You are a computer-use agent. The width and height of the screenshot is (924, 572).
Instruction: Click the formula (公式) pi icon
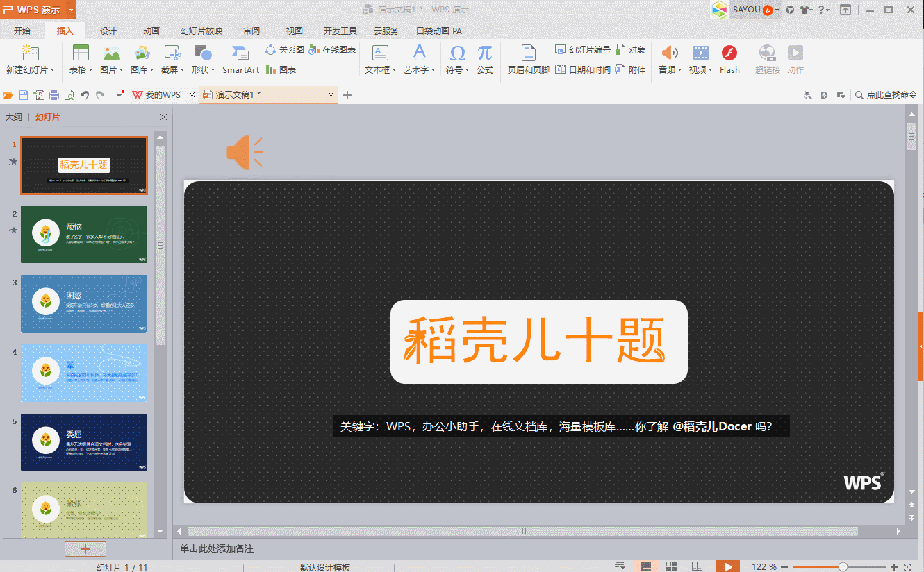(485, 53)
